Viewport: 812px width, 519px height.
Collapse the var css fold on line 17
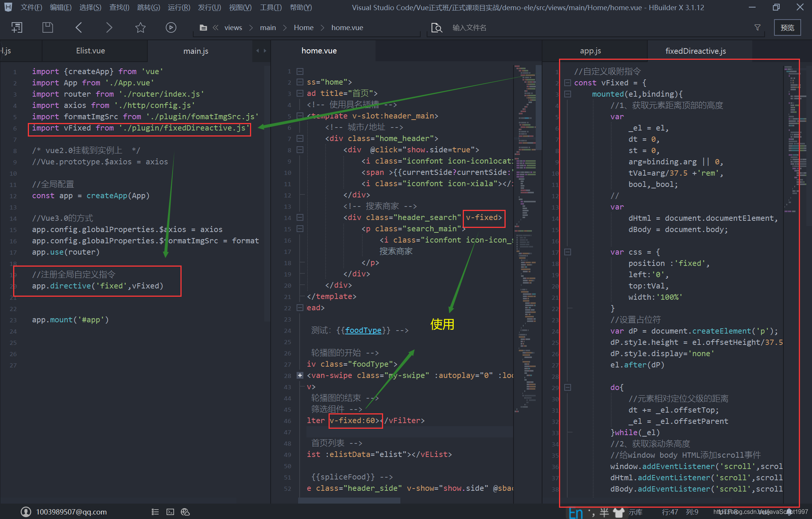[568, 252]
